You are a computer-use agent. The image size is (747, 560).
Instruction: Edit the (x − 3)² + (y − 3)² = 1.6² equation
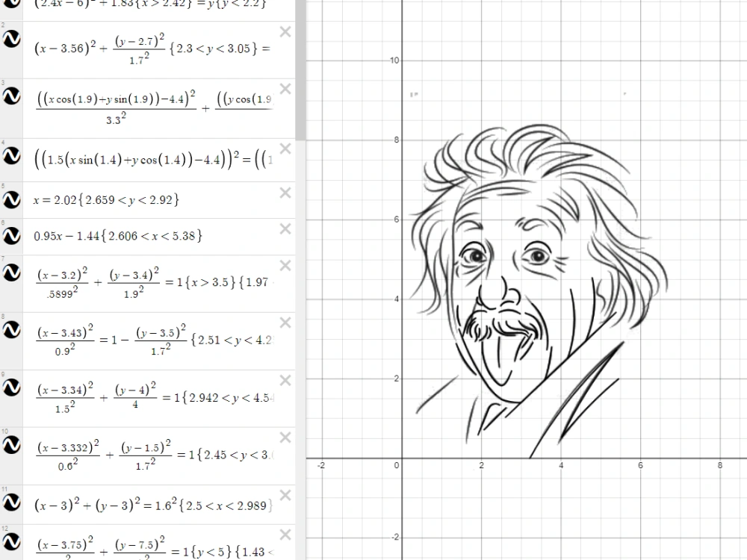tap(153, 505)
